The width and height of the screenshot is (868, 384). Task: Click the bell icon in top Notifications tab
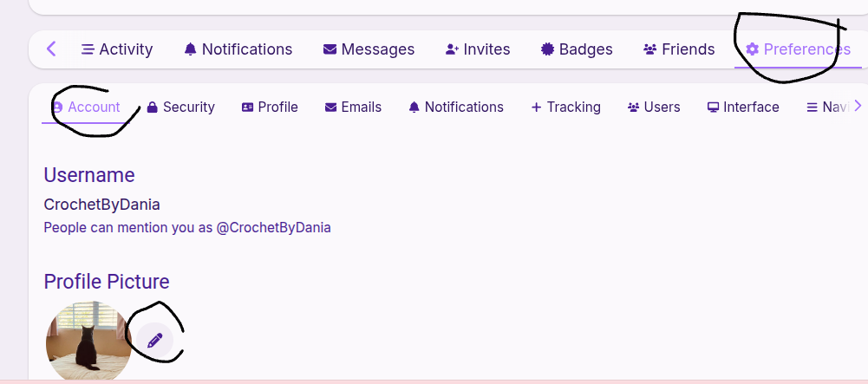pyautogui.click(x=190, y=49)
